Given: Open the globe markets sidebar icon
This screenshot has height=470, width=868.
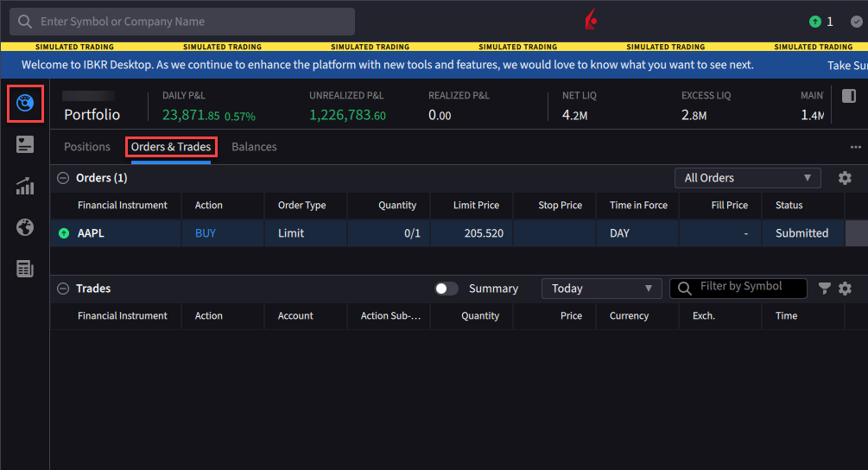Looking at the screenshot, I should pos(25,227).
